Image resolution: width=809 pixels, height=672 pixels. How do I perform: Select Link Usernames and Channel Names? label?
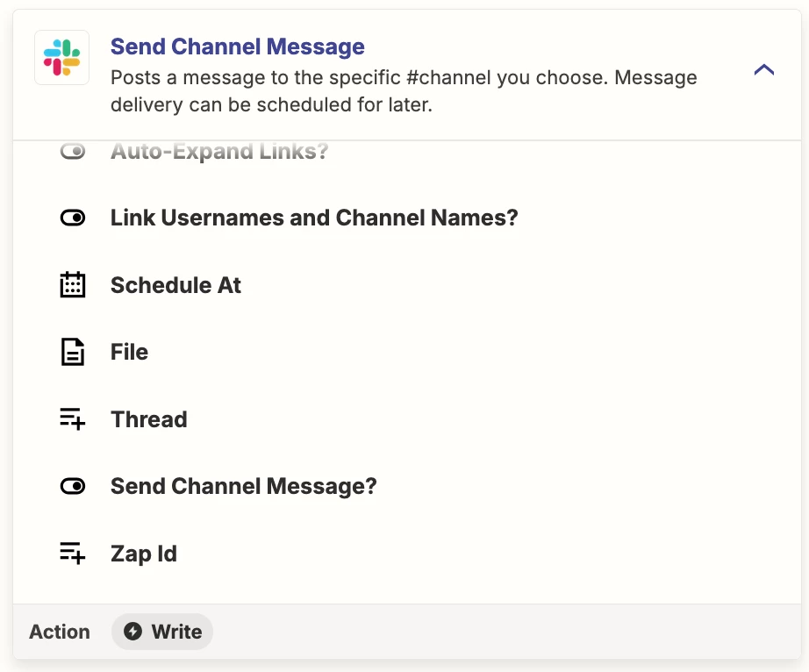pyautogui.click(x=314, y=218)
